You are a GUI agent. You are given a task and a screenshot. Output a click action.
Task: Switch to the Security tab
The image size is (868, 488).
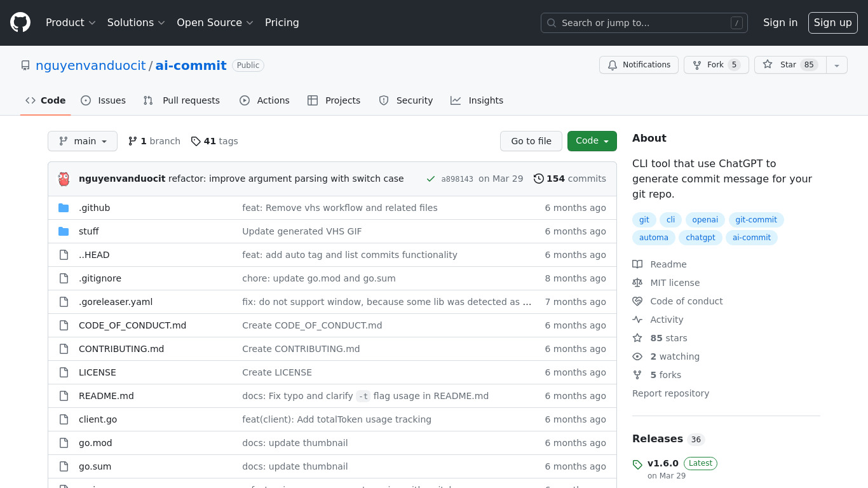click(405, 100)
